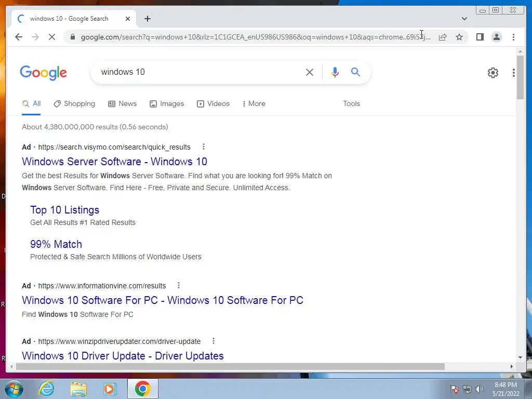Open a new tab with plus button
This screenshot has width=532, height=399.
click(x=147, y=19)
